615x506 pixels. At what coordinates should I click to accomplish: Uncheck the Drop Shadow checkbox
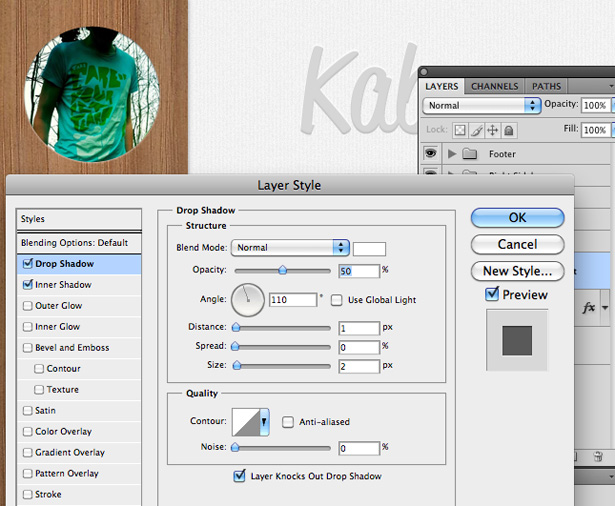tap(27, 264)
